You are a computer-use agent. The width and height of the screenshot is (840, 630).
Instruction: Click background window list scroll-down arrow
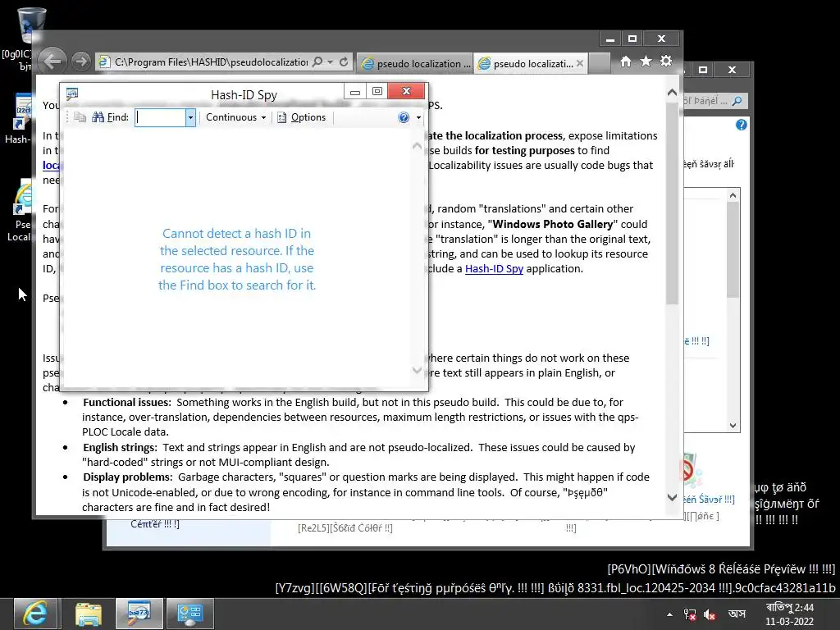point(733,426)
